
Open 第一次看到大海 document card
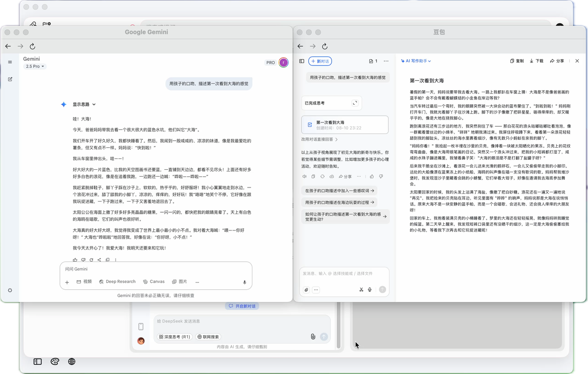pyautogui.click(x=345, y=125)
